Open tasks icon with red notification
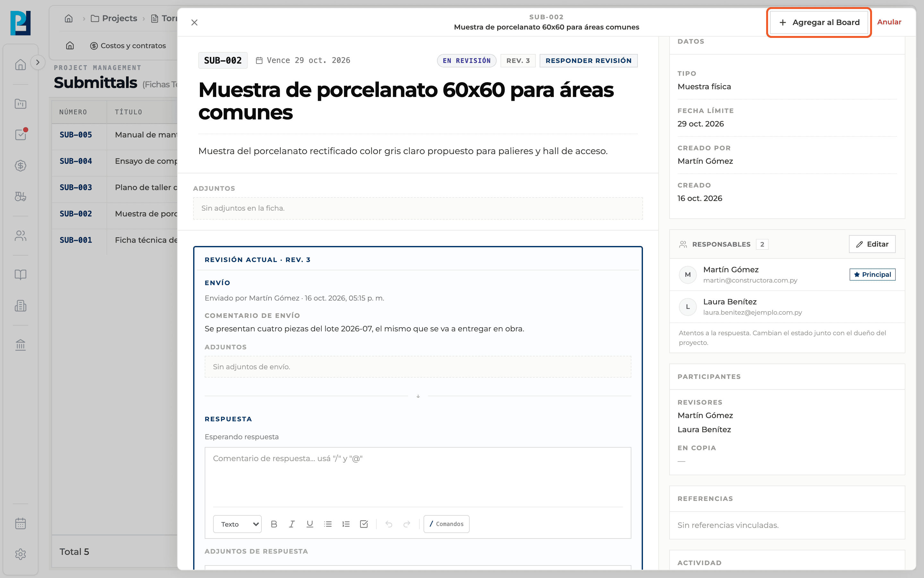This screenshot has height=578, width=924. [x=20, y=135]
